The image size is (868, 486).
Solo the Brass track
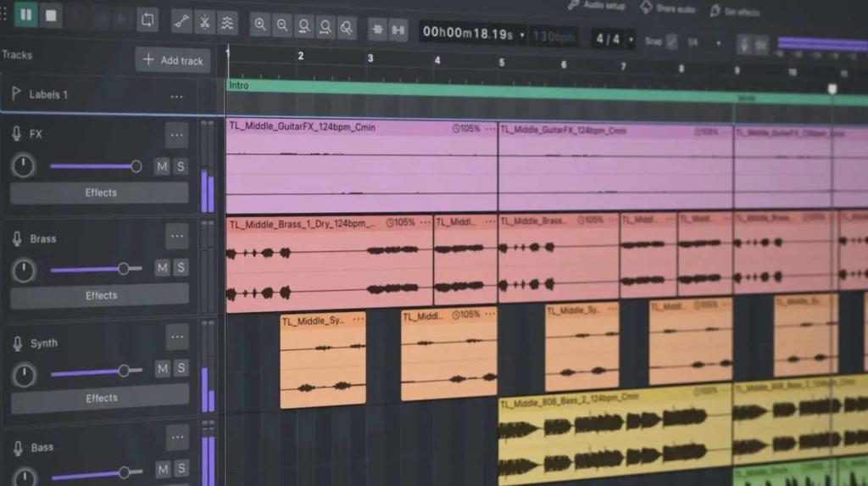[x=181, y=268]
